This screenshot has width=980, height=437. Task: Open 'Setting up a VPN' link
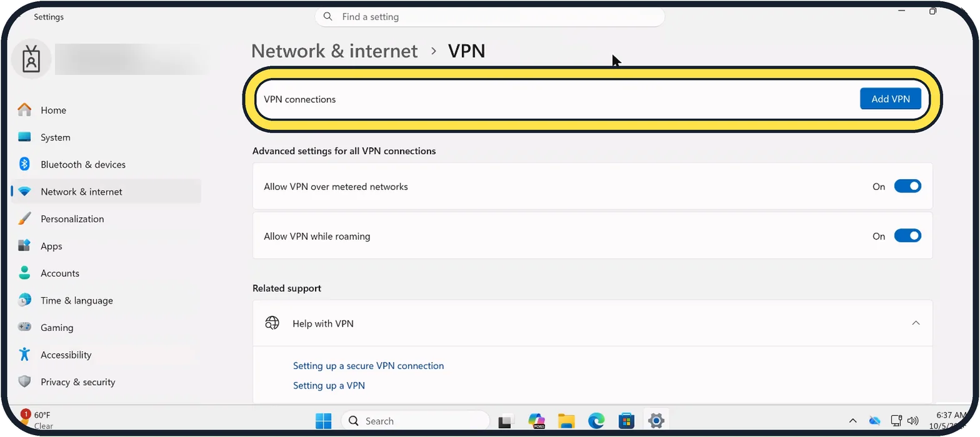coord(329,386)
